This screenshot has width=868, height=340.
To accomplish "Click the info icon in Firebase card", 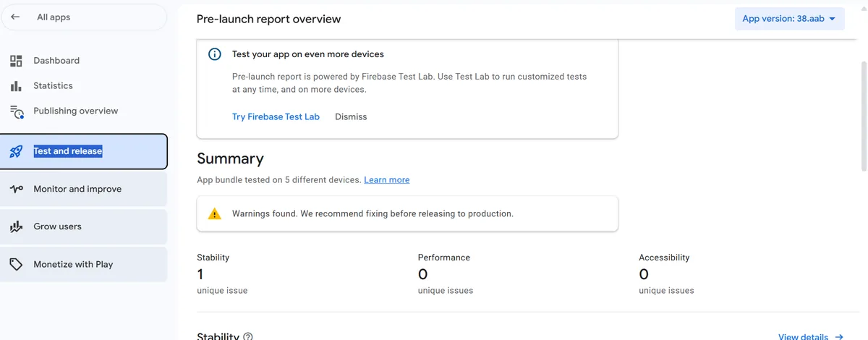I will click(x=215, y=54).
